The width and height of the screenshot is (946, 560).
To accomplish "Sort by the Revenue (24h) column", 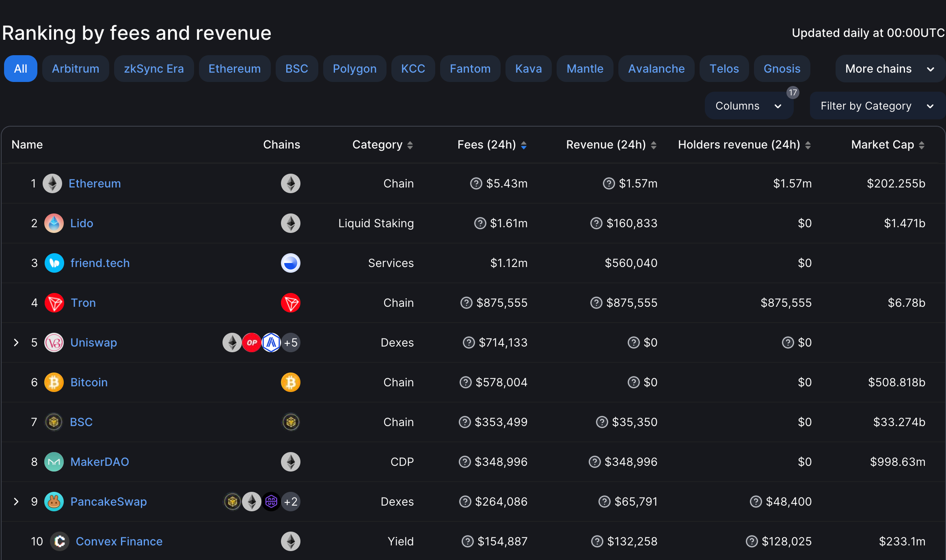I will pos(611,145).
